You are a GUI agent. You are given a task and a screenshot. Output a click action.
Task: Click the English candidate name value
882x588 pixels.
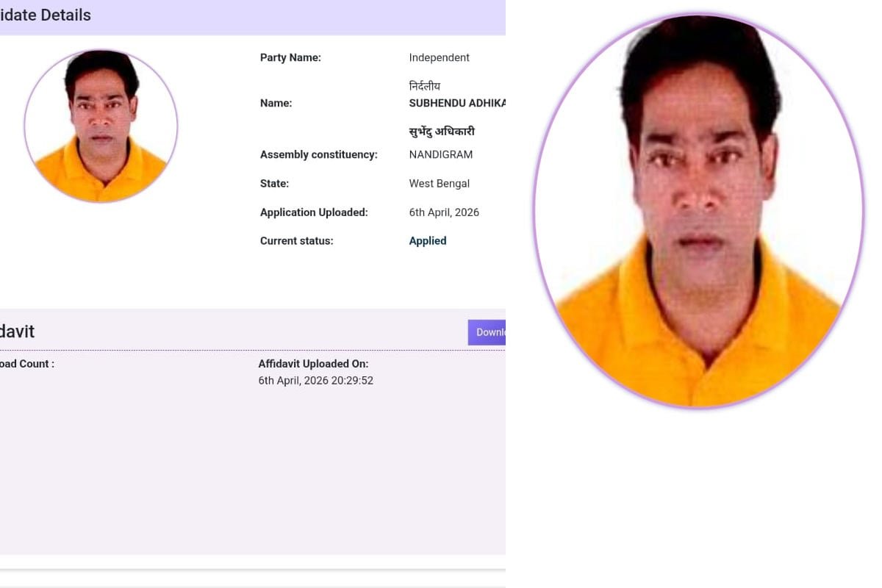[x=456, y=104]
